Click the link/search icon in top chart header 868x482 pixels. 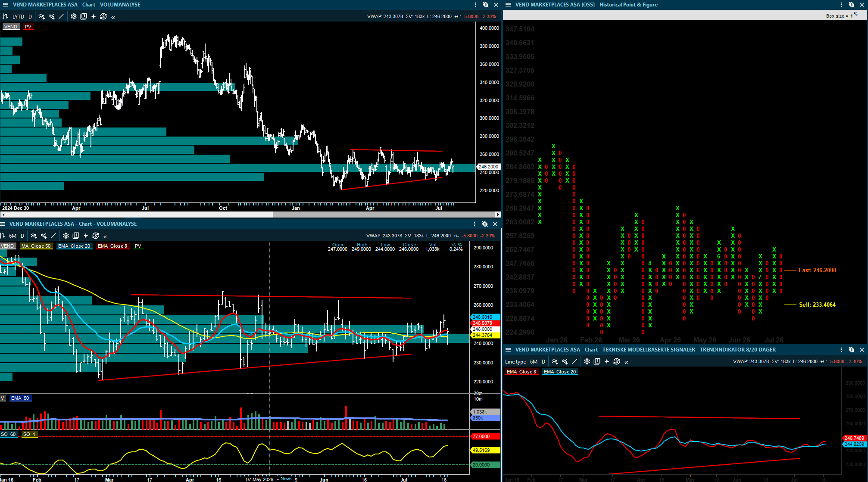pos(486,5)
